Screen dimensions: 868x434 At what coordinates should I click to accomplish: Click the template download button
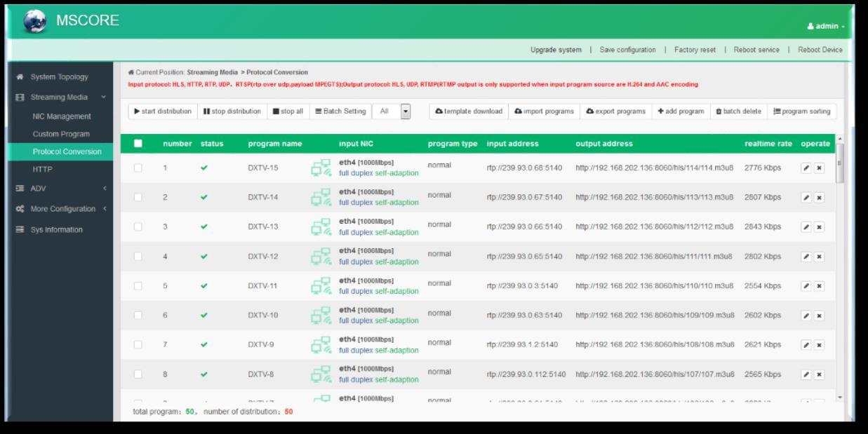pos(469,111)
